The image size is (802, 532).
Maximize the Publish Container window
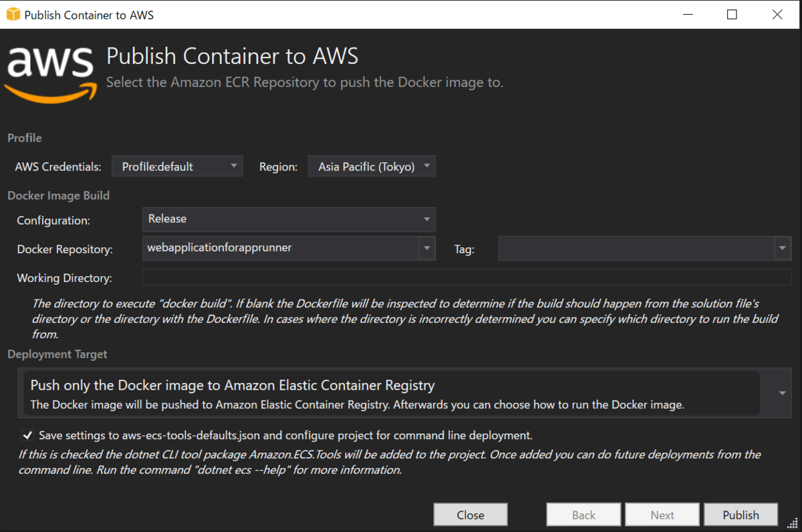coord(732,14)
